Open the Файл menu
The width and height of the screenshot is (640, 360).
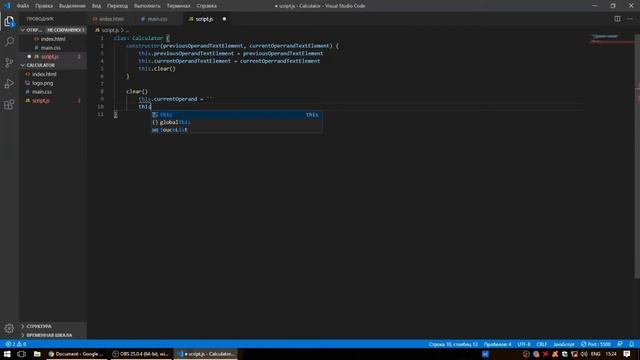coord(23,6)
